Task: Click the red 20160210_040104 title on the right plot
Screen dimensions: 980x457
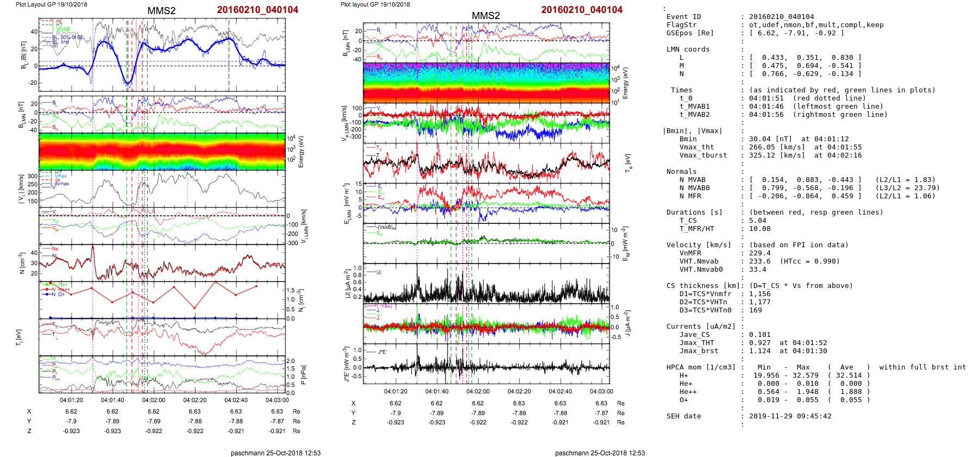Action: click(x=582, y=10)
